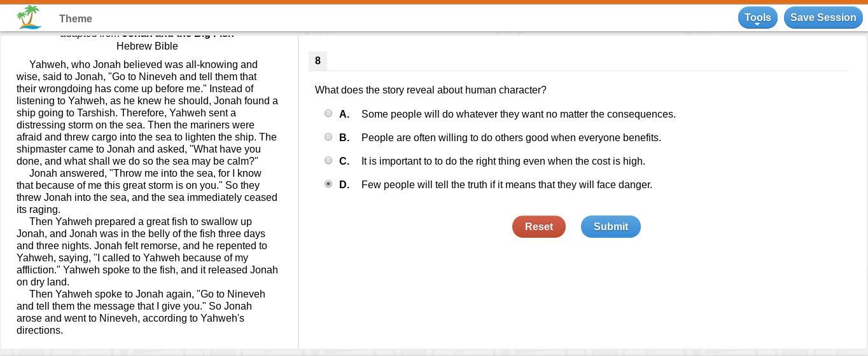The width and height of the screenshot is (868, 356).
Task: Choose radio button for answer C
Action: click(x=328, y=160)
